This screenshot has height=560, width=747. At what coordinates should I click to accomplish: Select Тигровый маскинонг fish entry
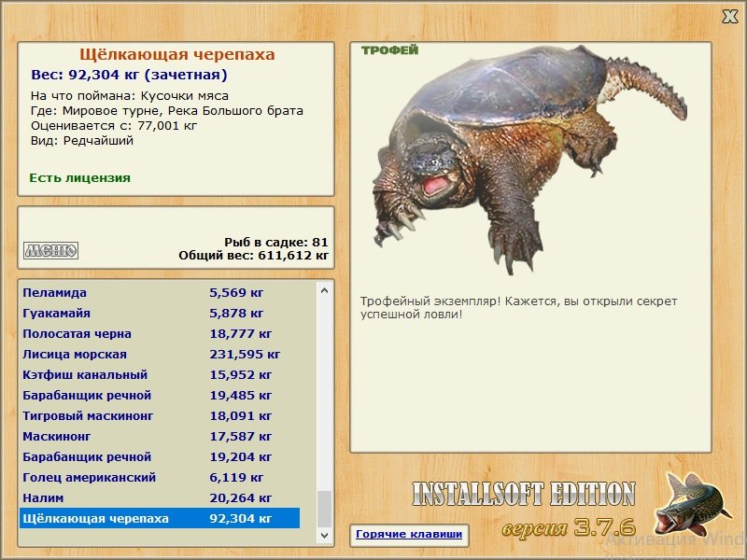(160, 415)
